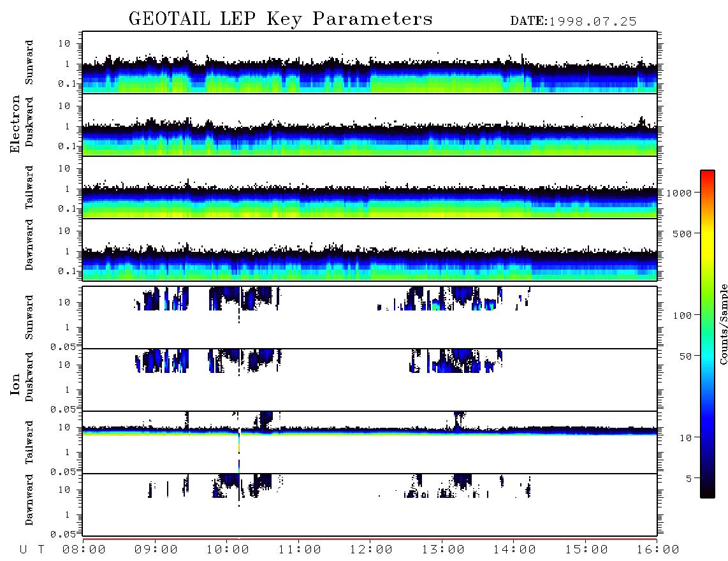The width and height of the screenshot is (728, 561).
Task: Click the Ion Tailward spectrogram panel
Action: point(370,442)
